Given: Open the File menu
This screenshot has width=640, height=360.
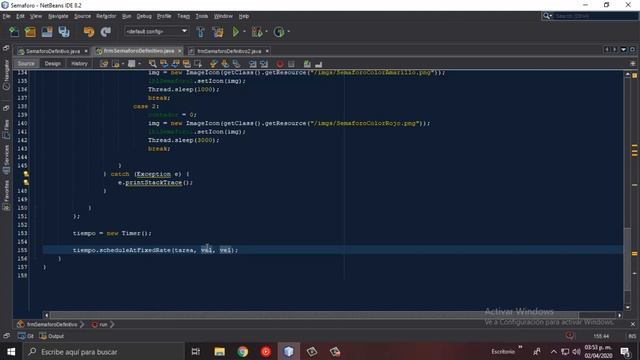Looking at the screenshot, I should tap(7, 16).
